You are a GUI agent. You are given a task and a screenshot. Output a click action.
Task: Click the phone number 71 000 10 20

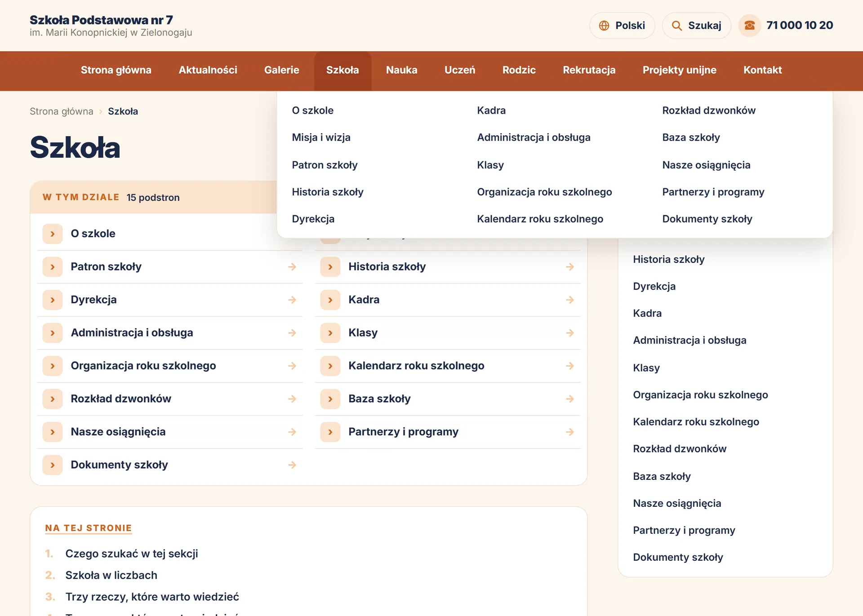click(800, 26)
